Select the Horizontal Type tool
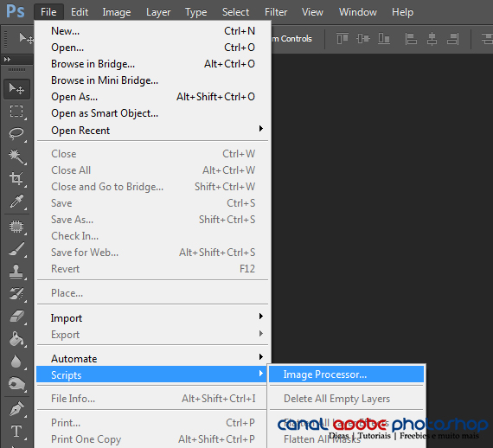This screenshot has height=448, width=493. [16, 432]
